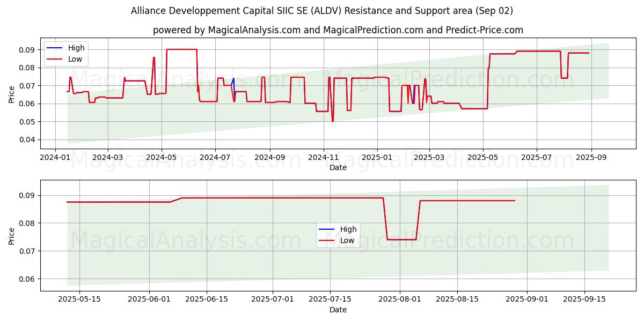
Task: Click the '2025-09' x-axis label on the top chart
Action: pyautogui.click(x=591, y=158)
